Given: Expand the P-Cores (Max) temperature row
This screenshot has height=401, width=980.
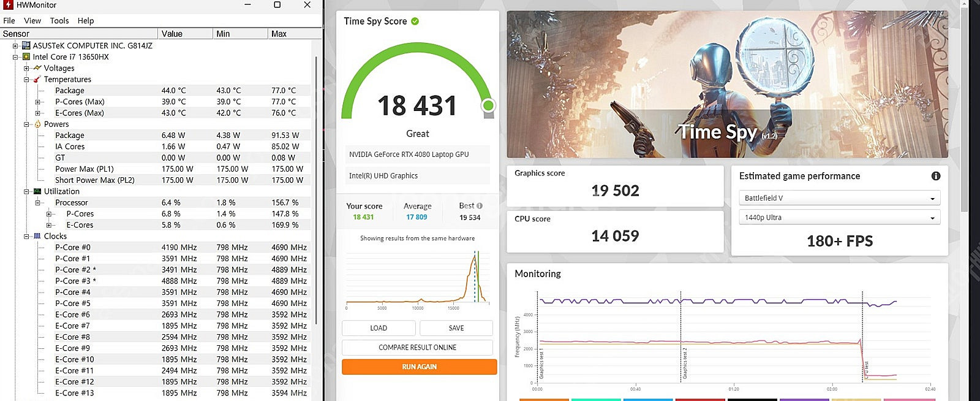Looking at the screenshot, I should click(37, 102).
